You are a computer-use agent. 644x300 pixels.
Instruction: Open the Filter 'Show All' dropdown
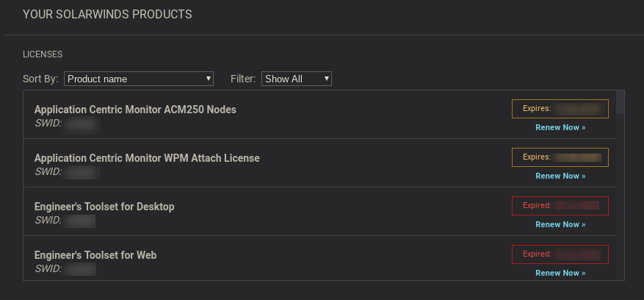[x=297, y=79]
